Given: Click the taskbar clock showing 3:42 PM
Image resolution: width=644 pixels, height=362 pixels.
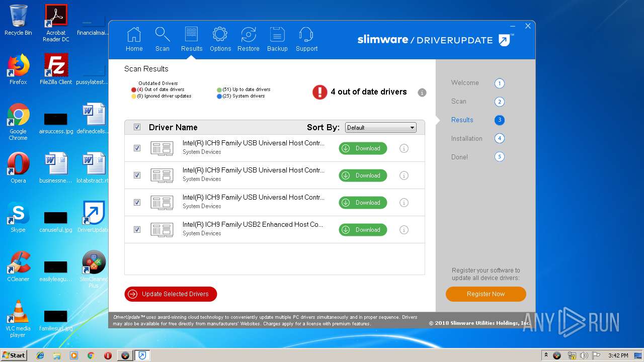Looking at the screenshot, I should (618, 355).
